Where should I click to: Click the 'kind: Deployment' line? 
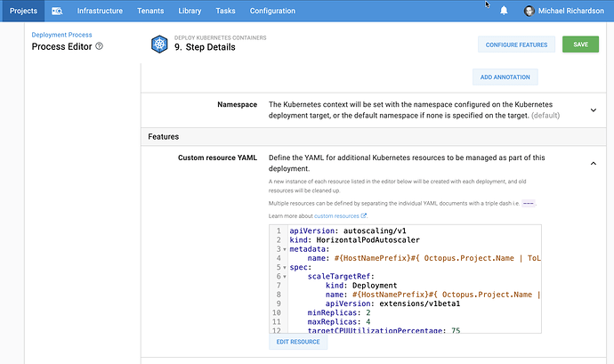361,286
